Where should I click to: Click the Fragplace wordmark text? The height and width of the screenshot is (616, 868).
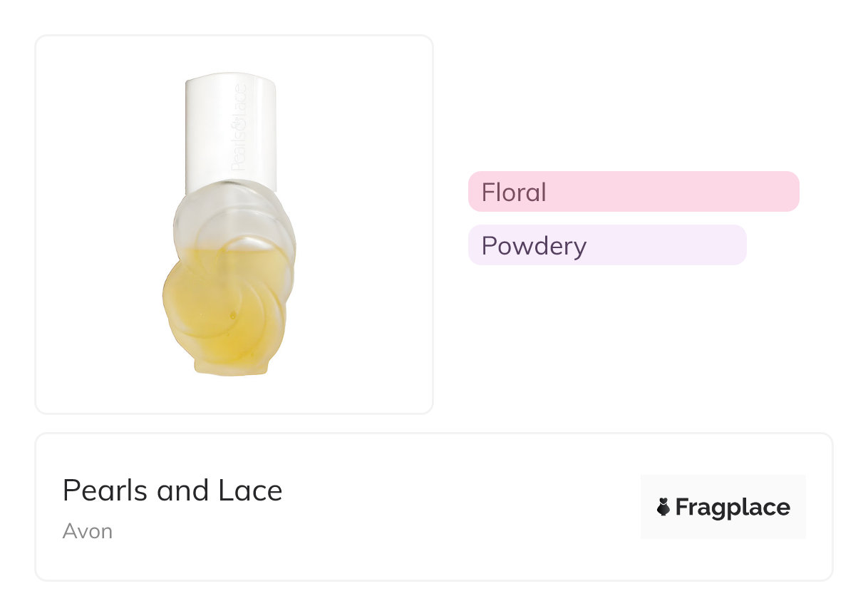(x=733, y=507)
